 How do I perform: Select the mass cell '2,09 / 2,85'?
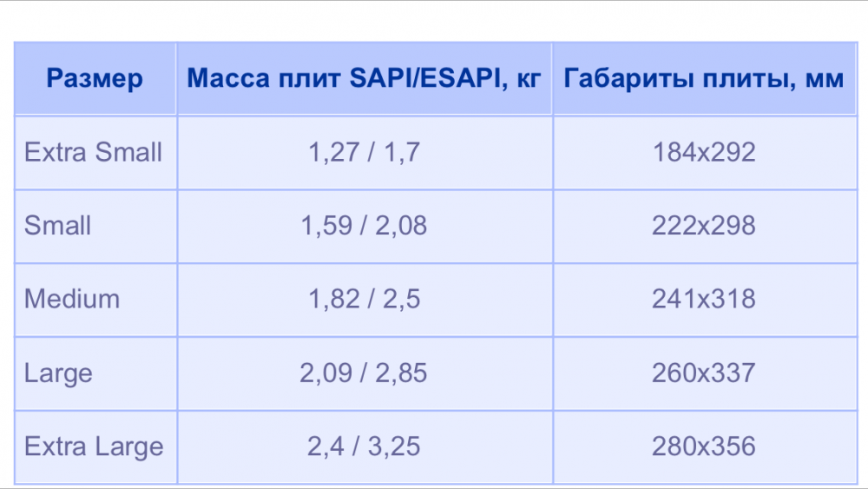click(x=364, y=373)
